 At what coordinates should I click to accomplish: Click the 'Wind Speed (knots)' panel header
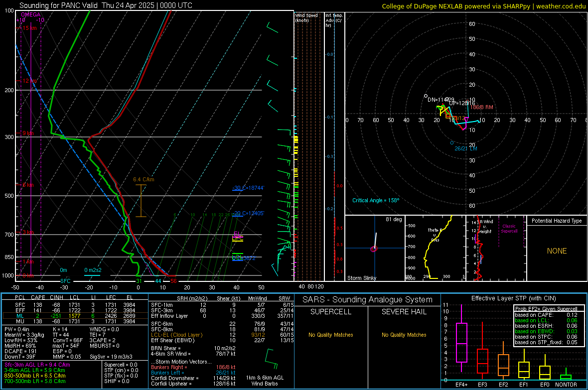306,17
